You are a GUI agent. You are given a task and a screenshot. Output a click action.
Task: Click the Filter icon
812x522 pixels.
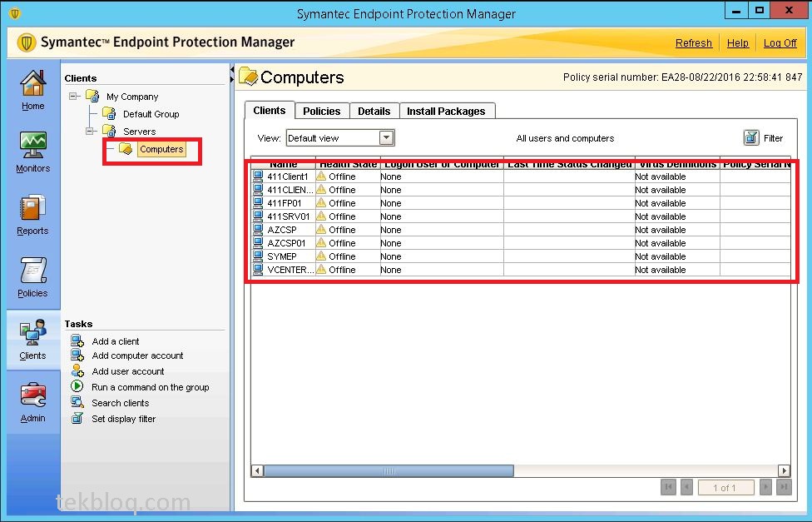tap(751, 138)
